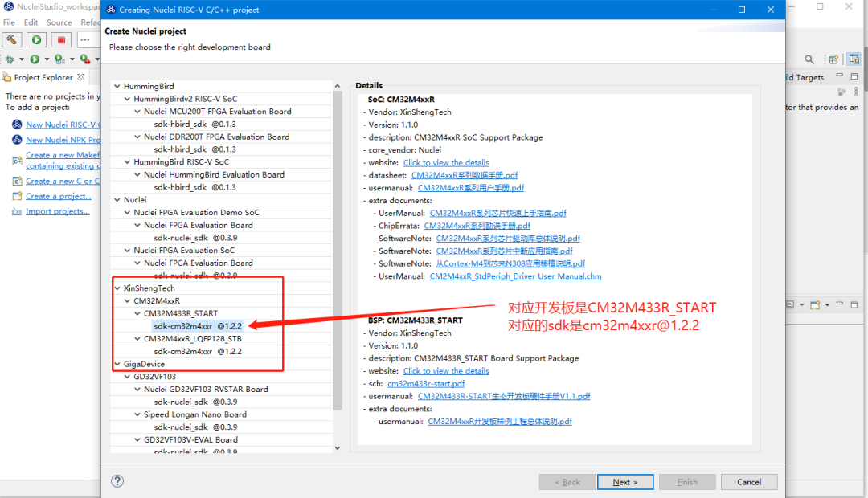Select the C/C++ perspective icon
This screenshot has width=868, height=498.
854,59
